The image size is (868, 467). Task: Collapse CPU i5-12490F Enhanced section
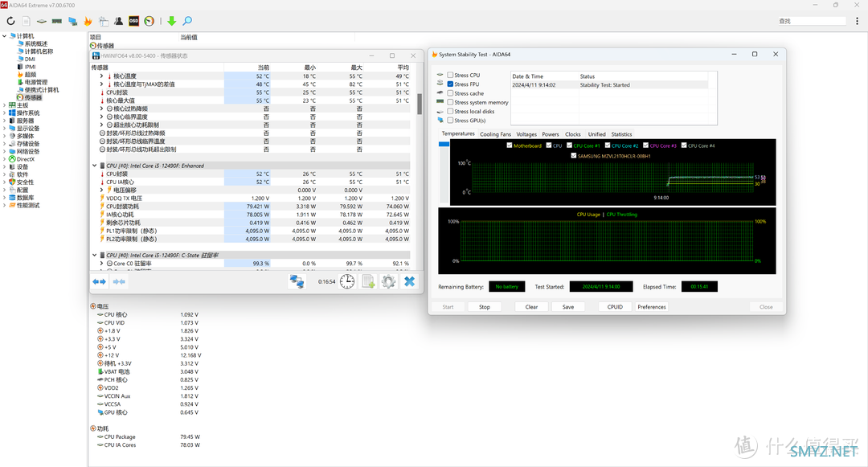point(94,166)
